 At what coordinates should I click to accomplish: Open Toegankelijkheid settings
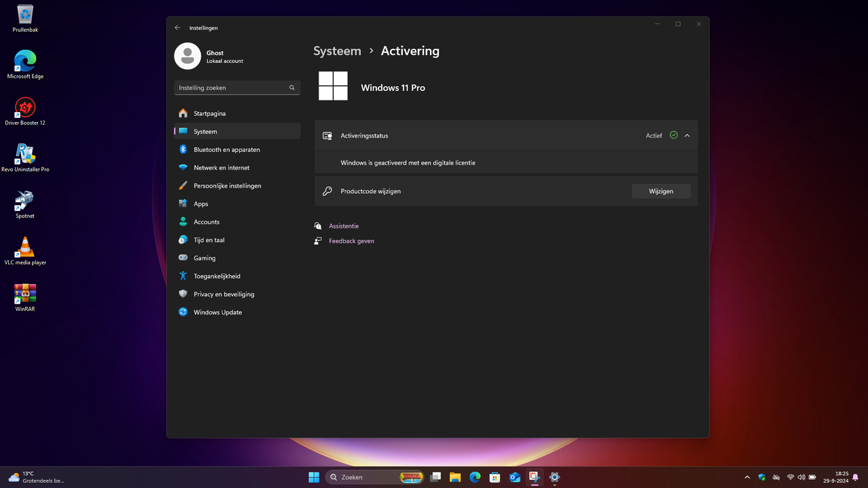click(237, 276)
